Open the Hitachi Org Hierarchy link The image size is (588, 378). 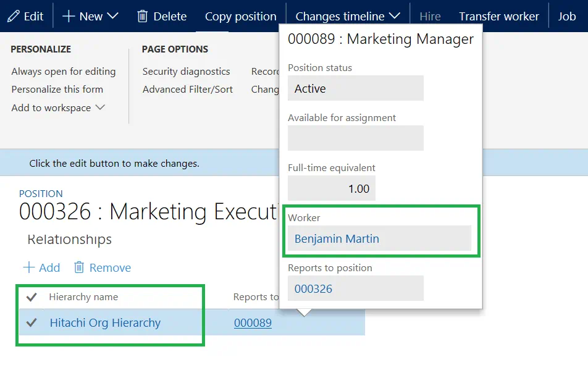[x=105, y=322]
